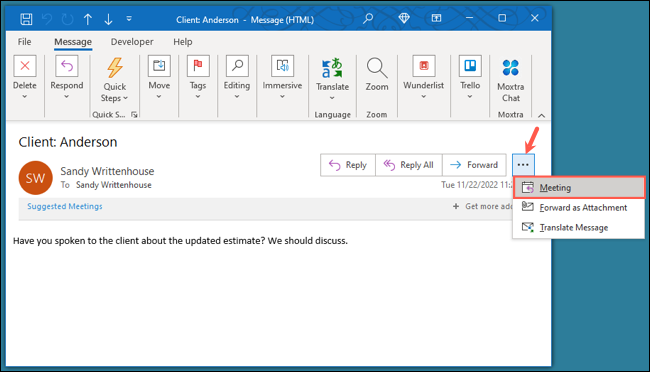Expand the Editing dropdown arrow

[237, 97]
